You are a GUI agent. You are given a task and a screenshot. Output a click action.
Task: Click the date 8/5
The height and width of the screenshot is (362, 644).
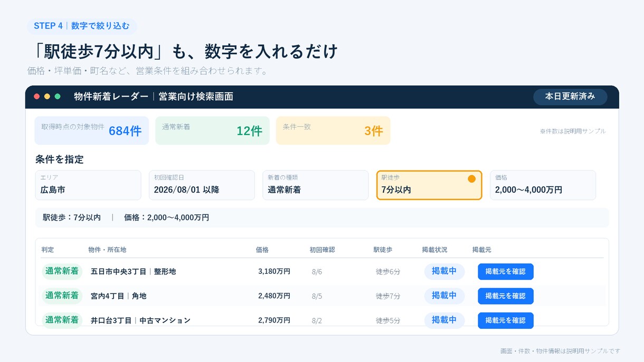tap(317, 296)
